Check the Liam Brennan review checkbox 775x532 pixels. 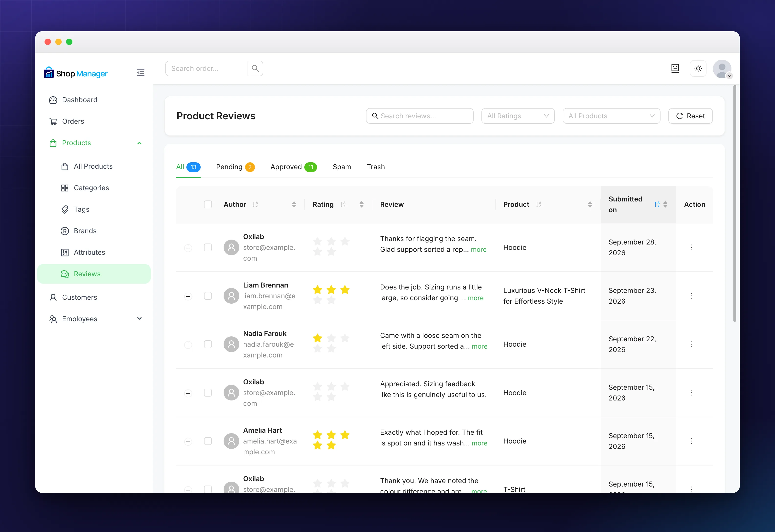pyautogui.click(x=208, y=296)
